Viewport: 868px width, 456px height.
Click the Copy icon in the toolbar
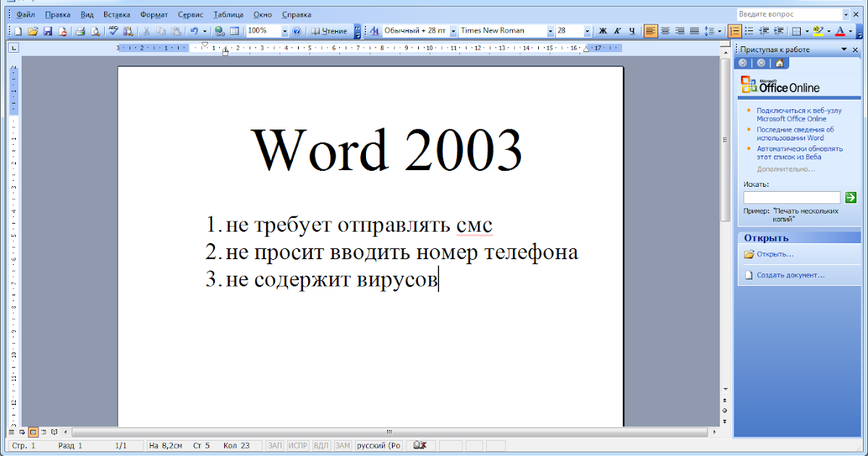(x=161, y=31)
